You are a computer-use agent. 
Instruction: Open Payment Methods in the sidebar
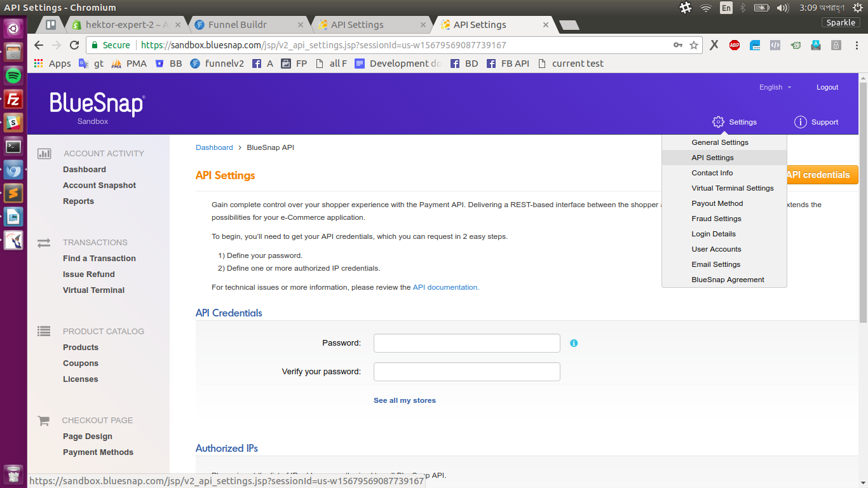point(98,452)
